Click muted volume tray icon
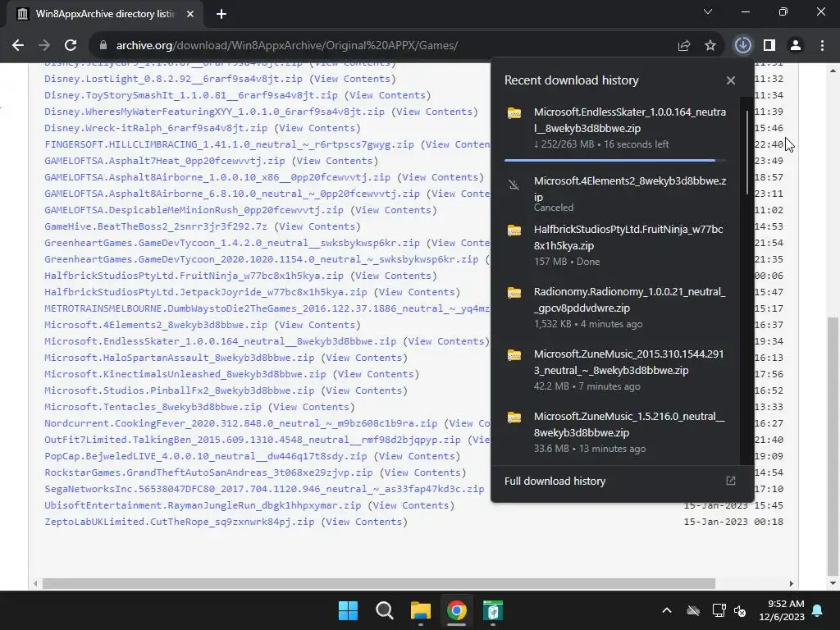 [741, 610]
